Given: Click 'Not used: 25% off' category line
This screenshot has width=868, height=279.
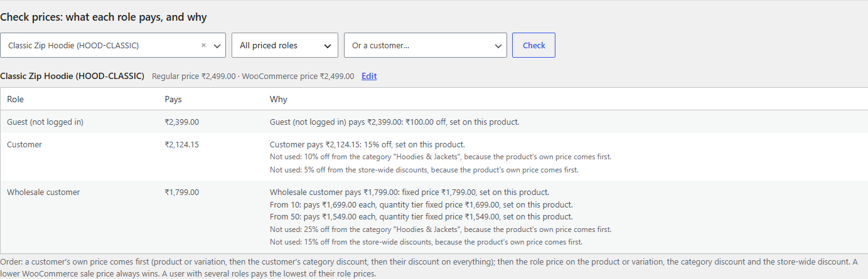Looking at the screenshot, I should [441, 229].
